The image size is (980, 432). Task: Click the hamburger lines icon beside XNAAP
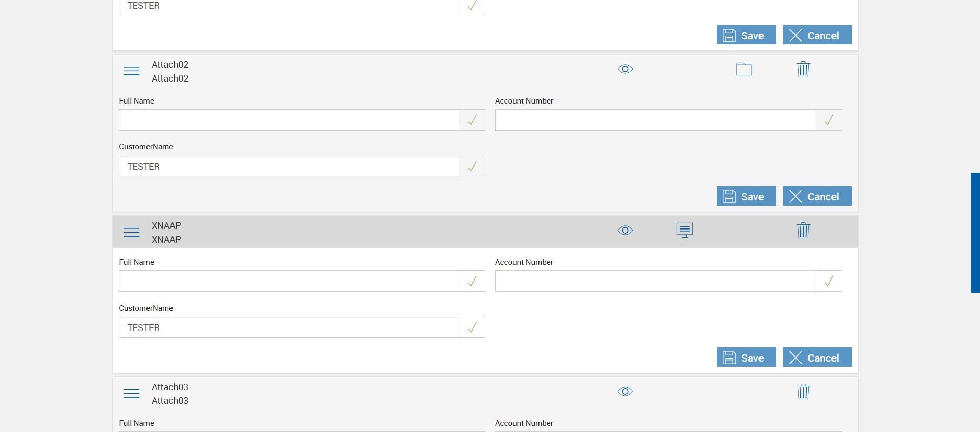(131, 232)
